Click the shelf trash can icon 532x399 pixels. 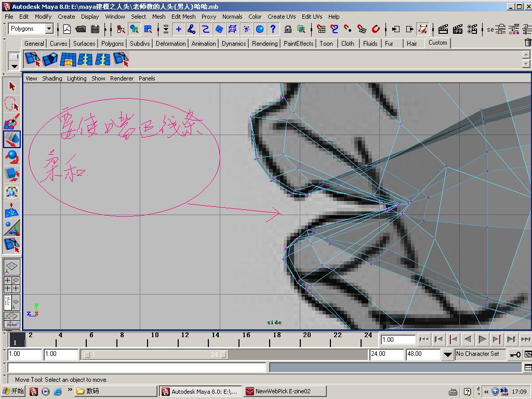pos(528,43)
